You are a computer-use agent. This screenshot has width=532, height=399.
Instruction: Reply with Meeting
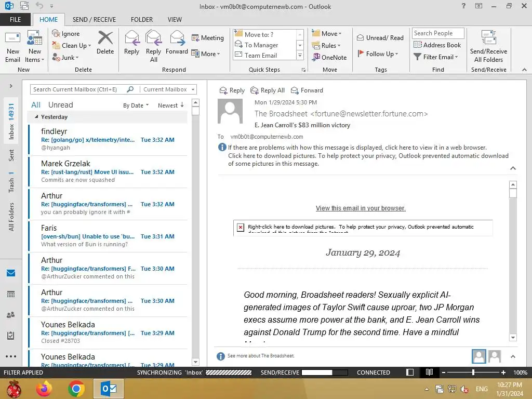pyautogui.click(x=208, y=37)
